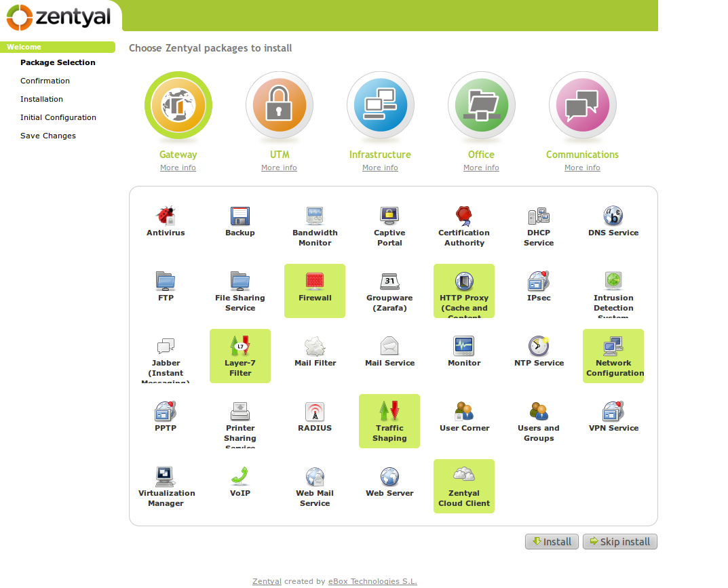The image size is (728, 588).
Task: Select the Communications profile icon
Action: click(x=583, y=105)
